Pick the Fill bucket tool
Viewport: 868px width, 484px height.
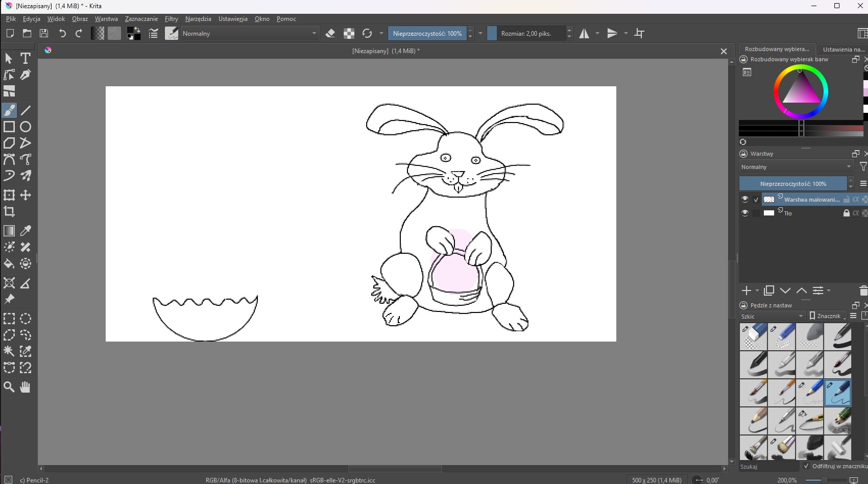pos(9,264)
